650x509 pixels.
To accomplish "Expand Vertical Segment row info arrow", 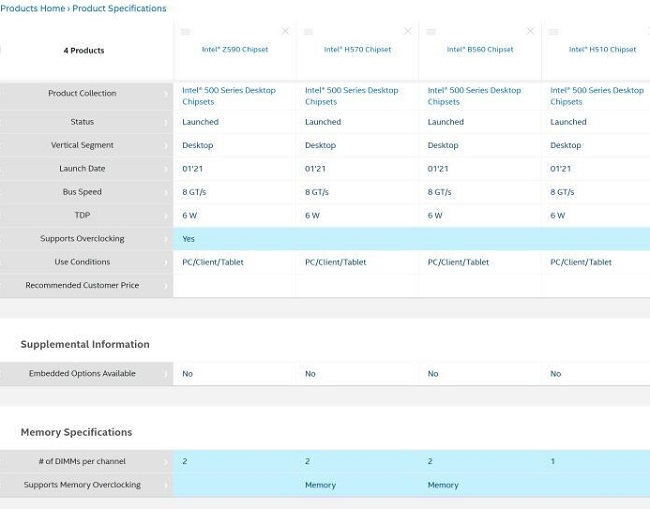I will pos(166,145).
